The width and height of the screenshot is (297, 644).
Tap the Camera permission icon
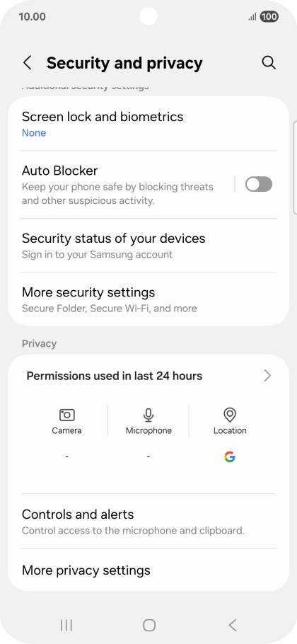(67, 415)
